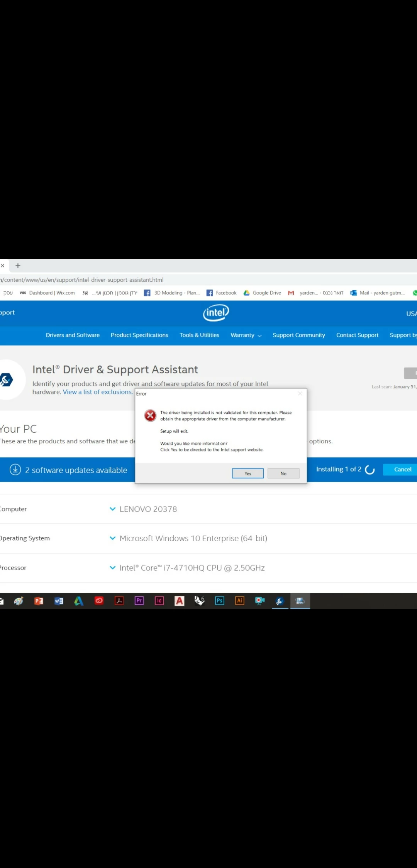The height and width of the screenshot is (868, 417).
Task: Click the USA region selector
Action: [x=411, y=314]
